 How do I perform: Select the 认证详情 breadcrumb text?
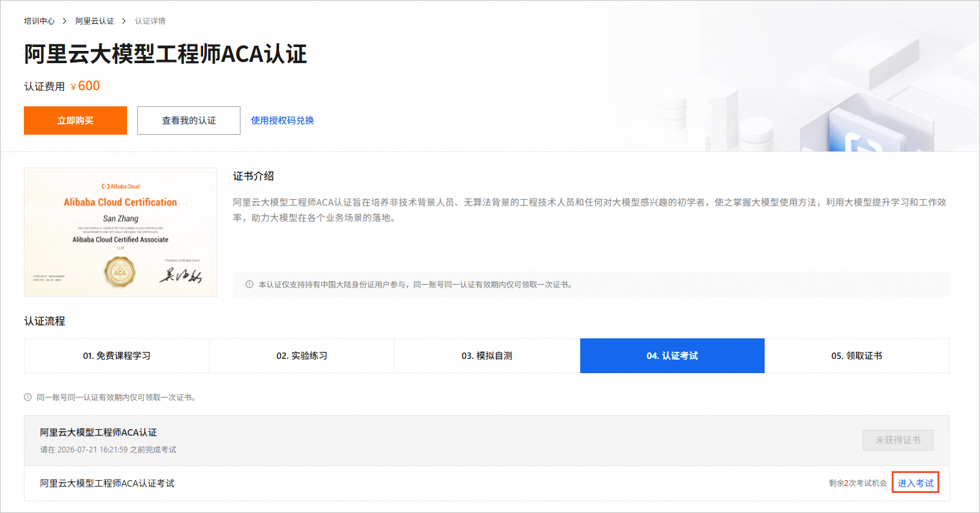[x=150, y=21]
